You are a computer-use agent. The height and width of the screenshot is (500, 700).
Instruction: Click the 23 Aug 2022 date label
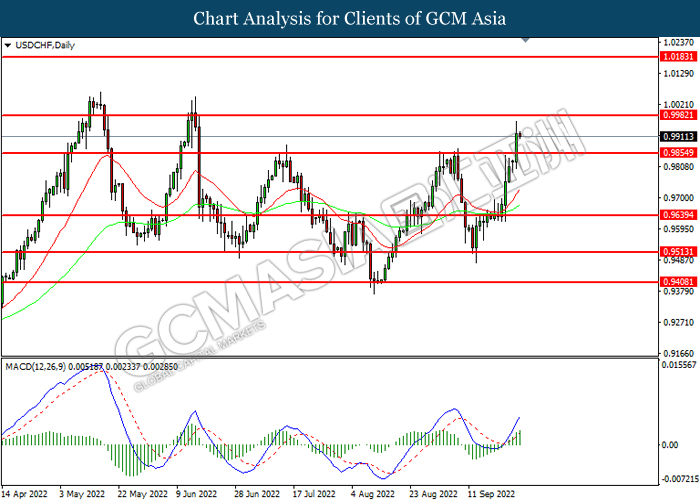pos(433,494)
